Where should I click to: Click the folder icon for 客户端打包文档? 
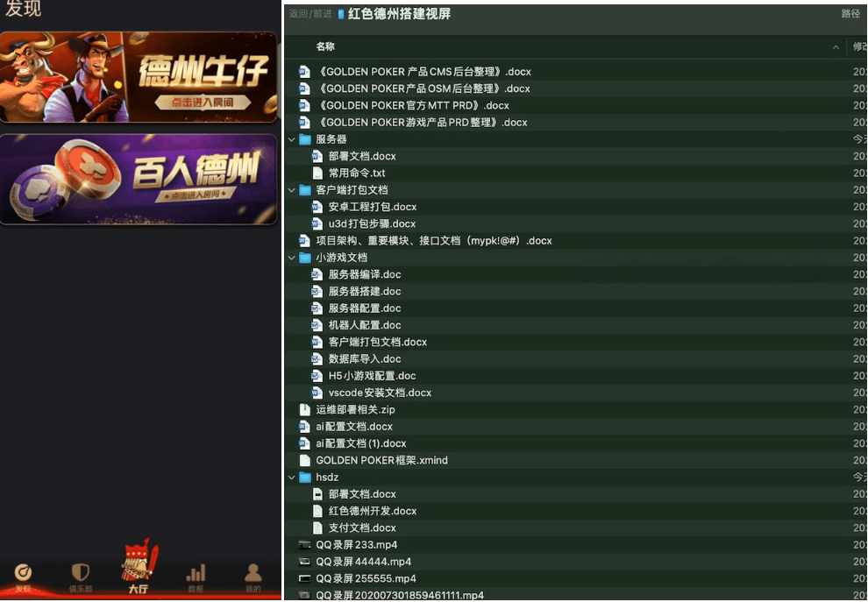(305, 190)
